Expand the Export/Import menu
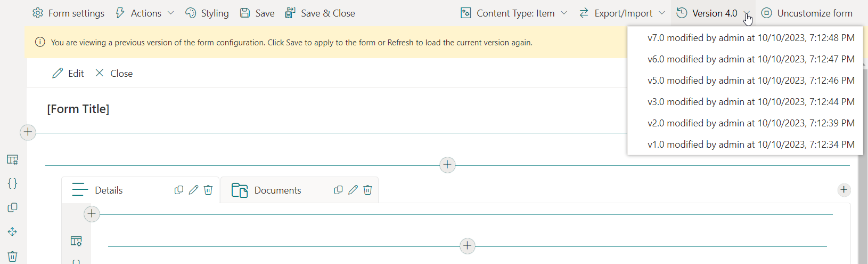868x264 pixels. tap(622, 13)
